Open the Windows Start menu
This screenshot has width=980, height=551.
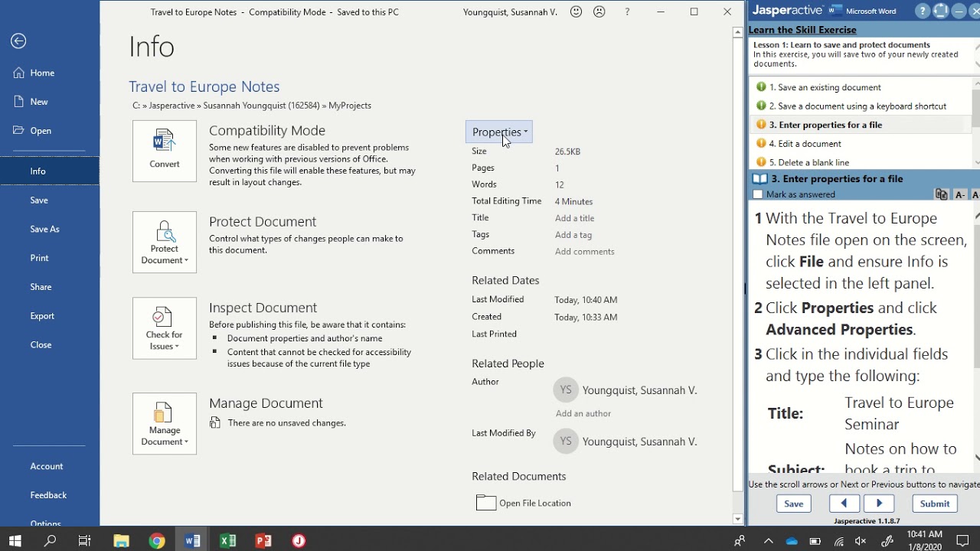[15, 541]
